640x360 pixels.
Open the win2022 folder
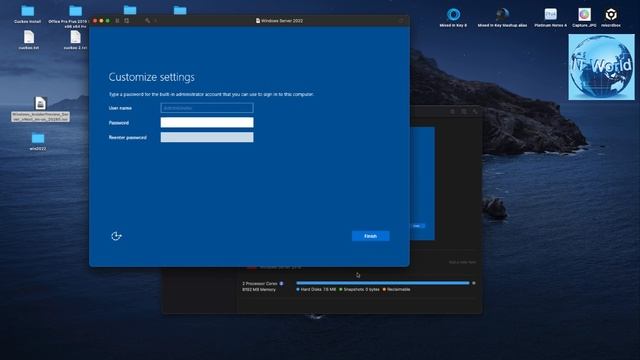click(38, 138)
